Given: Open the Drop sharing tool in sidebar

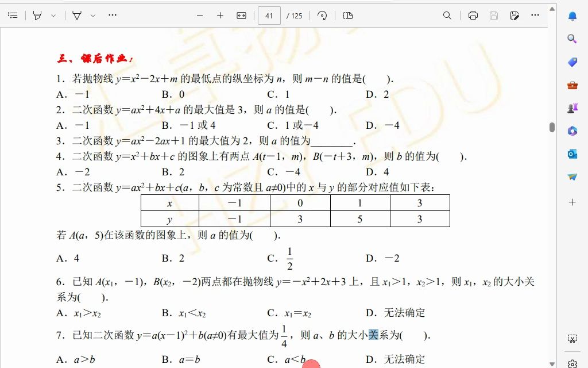Looking at the screenshot, I should point(572,177).
